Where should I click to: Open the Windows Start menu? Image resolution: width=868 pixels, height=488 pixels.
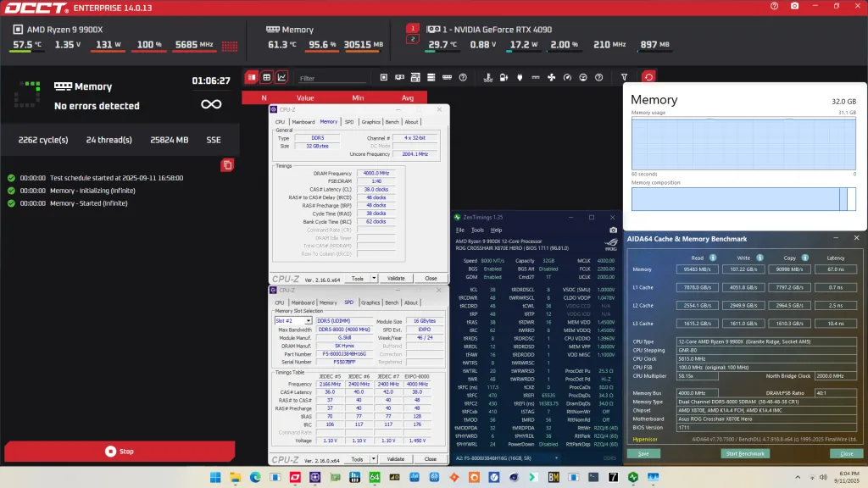(214, 476)
